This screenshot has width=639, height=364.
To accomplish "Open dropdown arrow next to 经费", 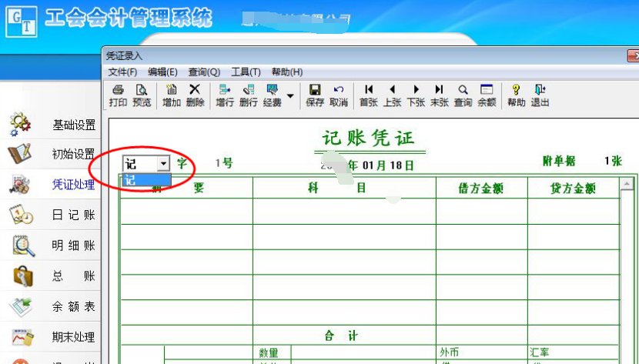I will click(290, 96).
